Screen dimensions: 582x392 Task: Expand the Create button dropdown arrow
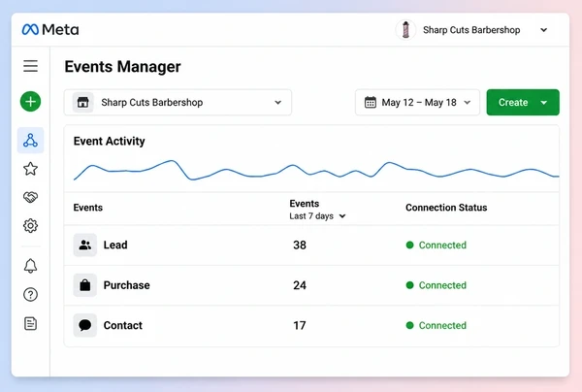tap(544, 103)
